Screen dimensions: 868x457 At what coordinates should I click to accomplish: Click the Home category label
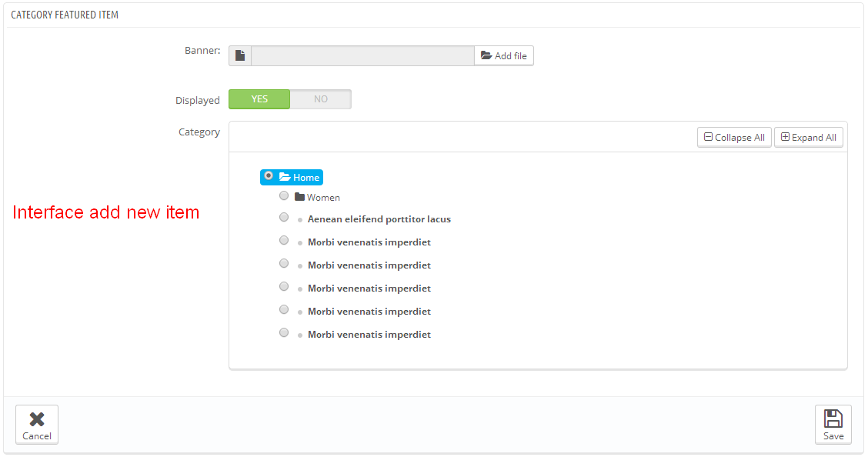pos(306,178)
